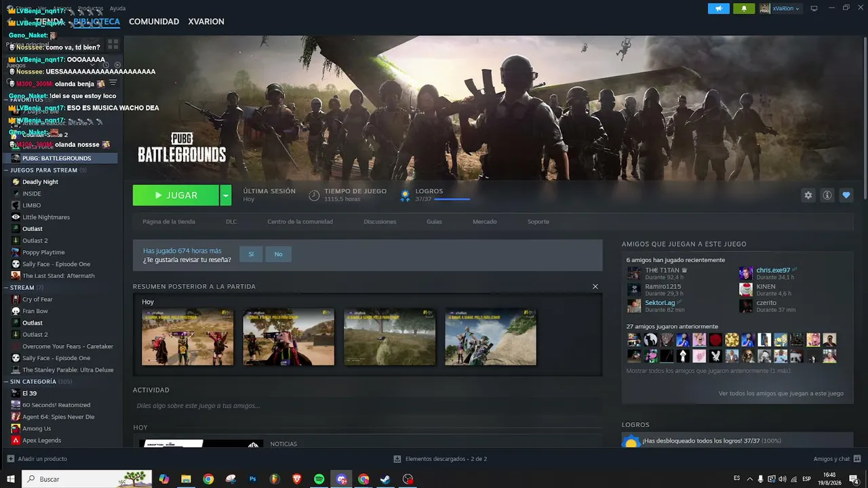Show game info with the info icon
This screenshot has height=488, width=868.
click(x=827, y=195)
